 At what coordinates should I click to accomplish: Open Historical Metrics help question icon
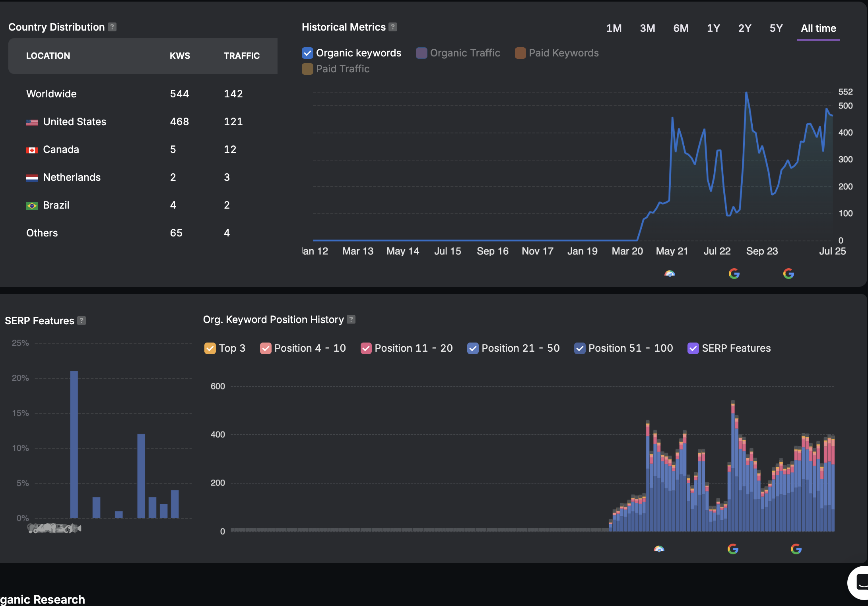[393, 27]
